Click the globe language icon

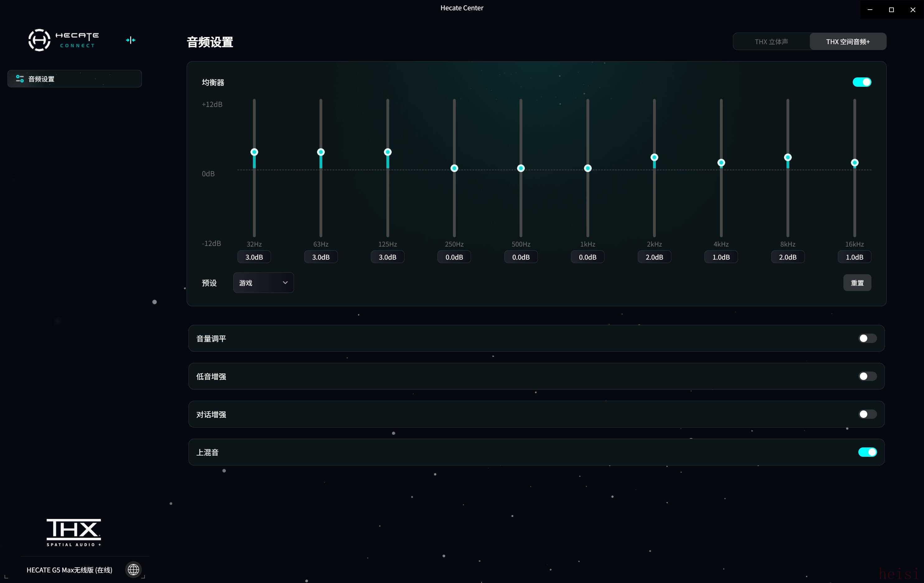pos(133,569)
